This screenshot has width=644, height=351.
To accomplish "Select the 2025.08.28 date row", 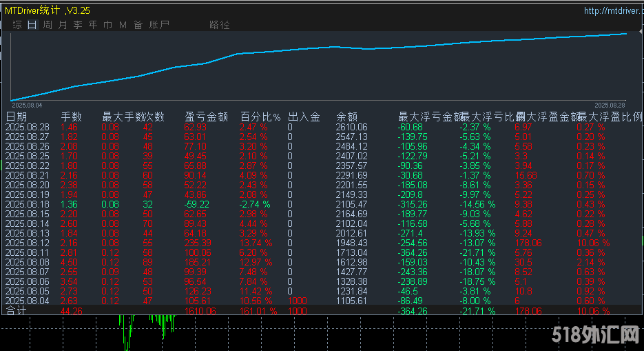I will [28, 127].
